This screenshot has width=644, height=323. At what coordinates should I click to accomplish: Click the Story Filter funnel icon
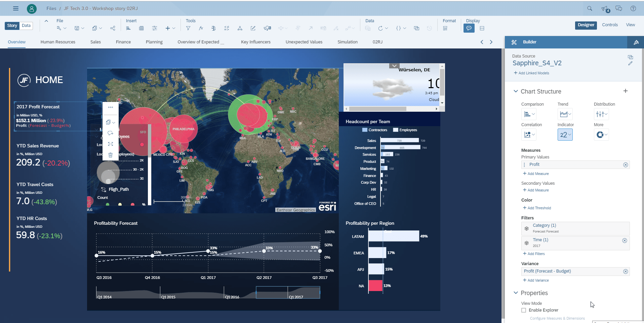188,28
